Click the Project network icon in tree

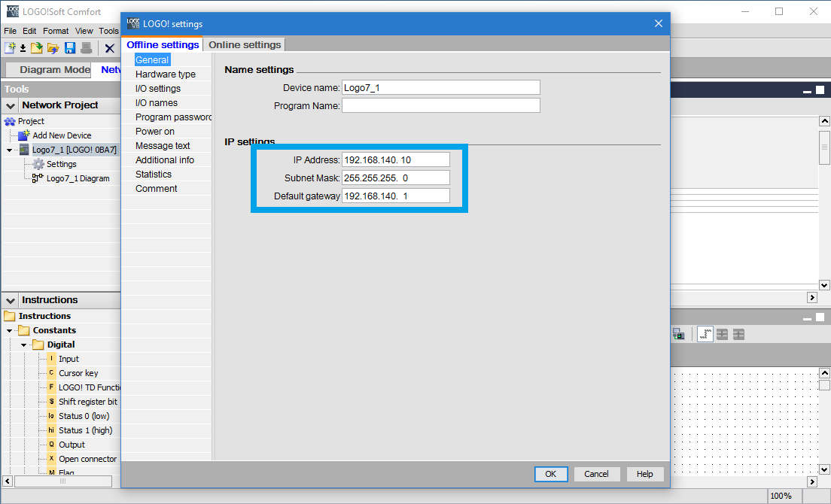[x=10, y=121]
